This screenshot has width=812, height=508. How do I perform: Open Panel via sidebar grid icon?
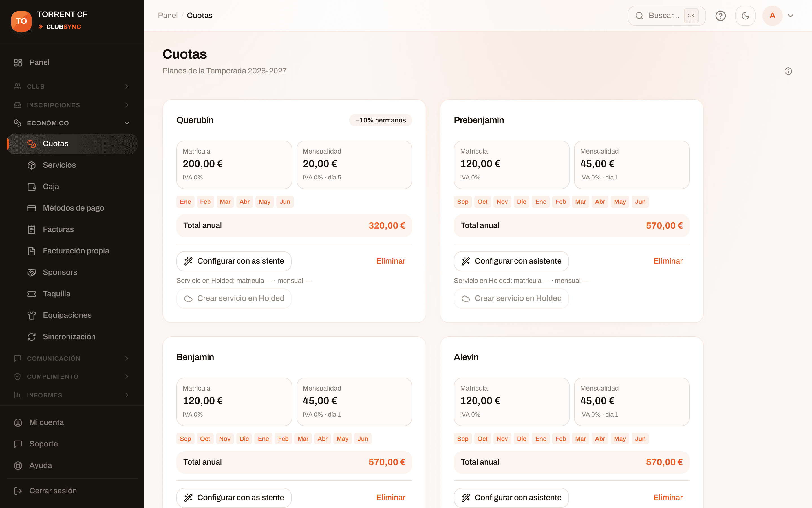pyautogui.click(x=18, y=62)
